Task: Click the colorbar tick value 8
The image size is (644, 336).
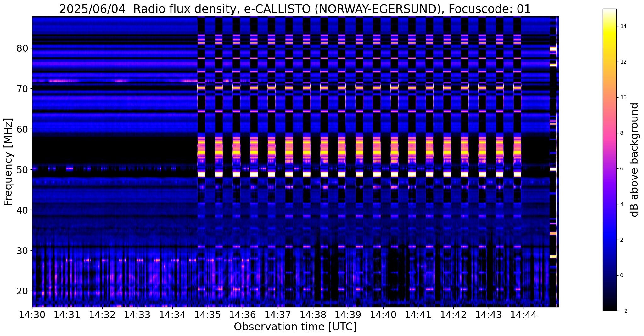Action: pos(622,133)
